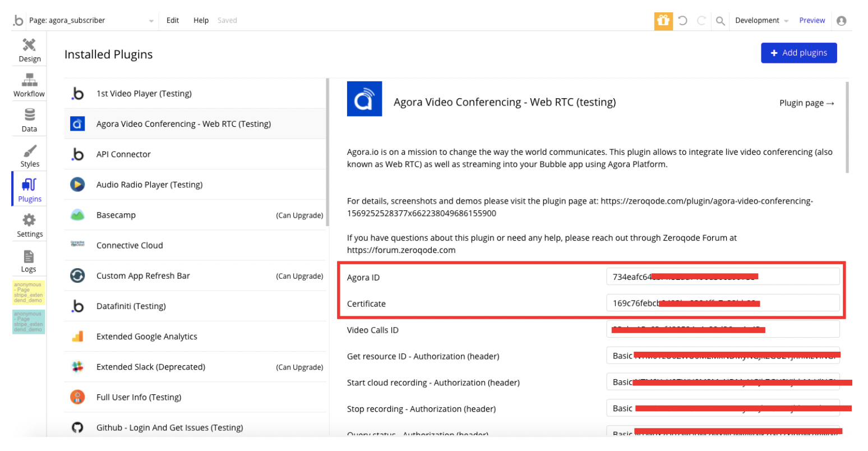This screenshot has height=451, width=868.
Task: Click Custom App Refresh Bar's (Can Upgrade)
Action: [x=299, y=276]
